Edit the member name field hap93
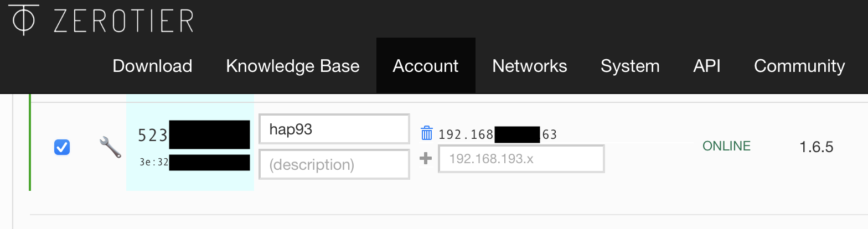 pyautogui.click(x=334, y=129)
